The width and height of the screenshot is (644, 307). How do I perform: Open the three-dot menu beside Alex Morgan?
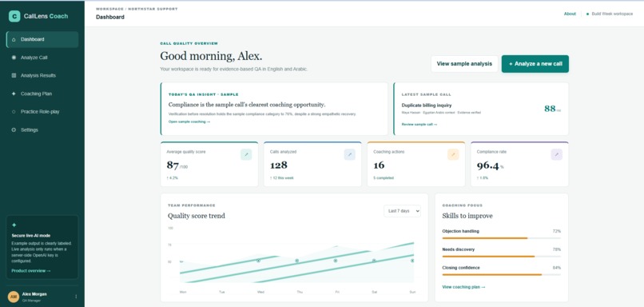click(x=76, y=297)
